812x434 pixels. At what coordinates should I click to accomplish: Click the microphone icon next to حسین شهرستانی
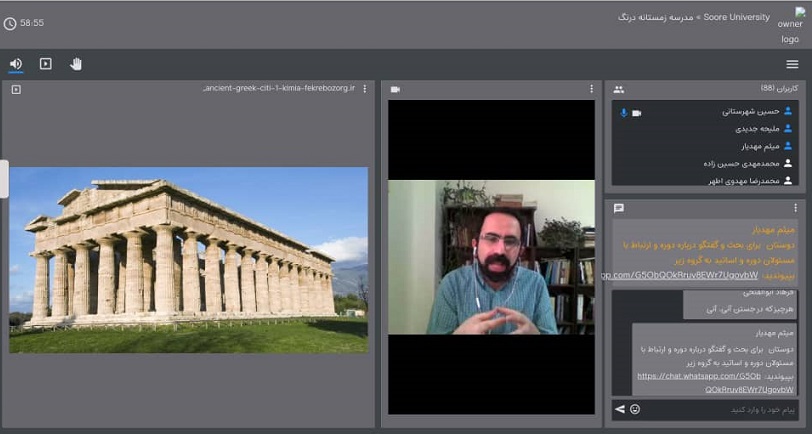[624, 112]
